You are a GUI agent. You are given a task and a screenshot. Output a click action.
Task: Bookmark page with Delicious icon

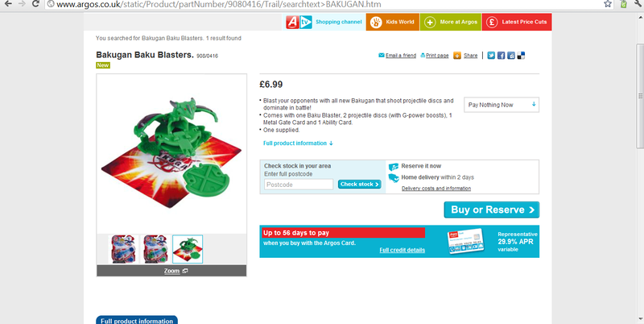pyautogui.click(x=521, y=56)
